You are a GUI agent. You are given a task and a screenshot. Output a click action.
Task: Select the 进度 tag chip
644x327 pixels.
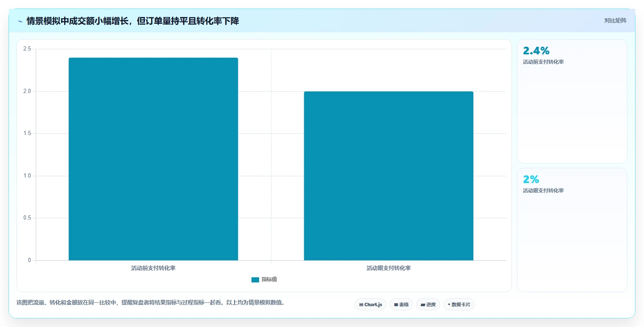pyautogui.click(x=428, y=304)
